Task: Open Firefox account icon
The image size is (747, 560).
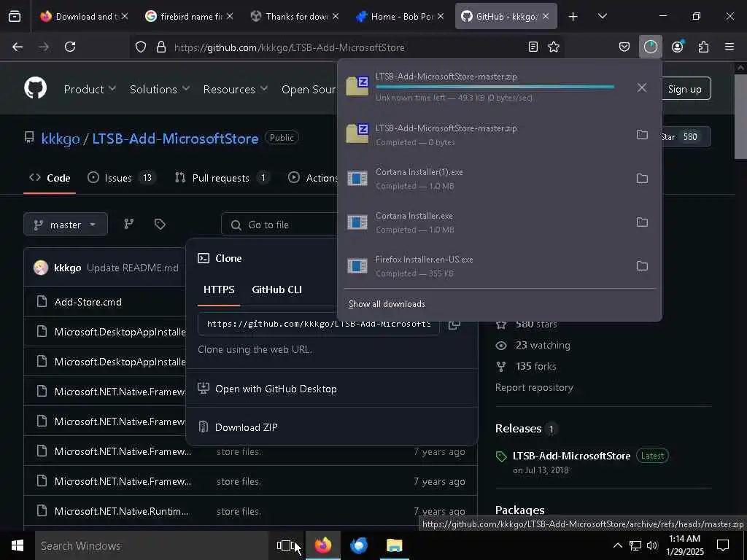Action: click(x=678, y=47)
